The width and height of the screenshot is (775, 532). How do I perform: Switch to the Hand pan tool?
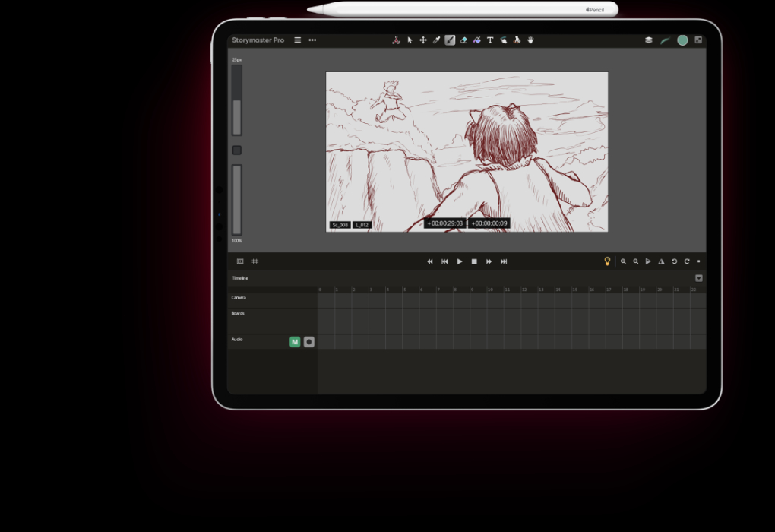click(530, 40)
